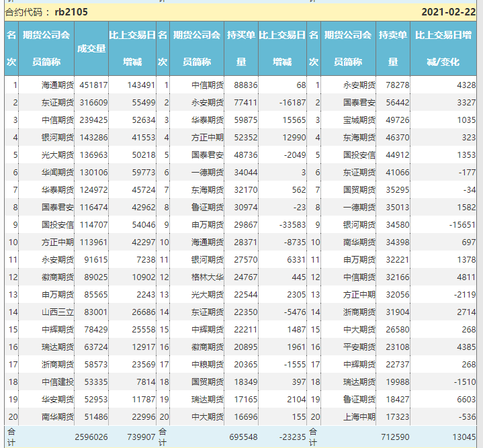Click volume value 239425
Viewport: 483px width, 448px height.
click(x=93, y=120)
